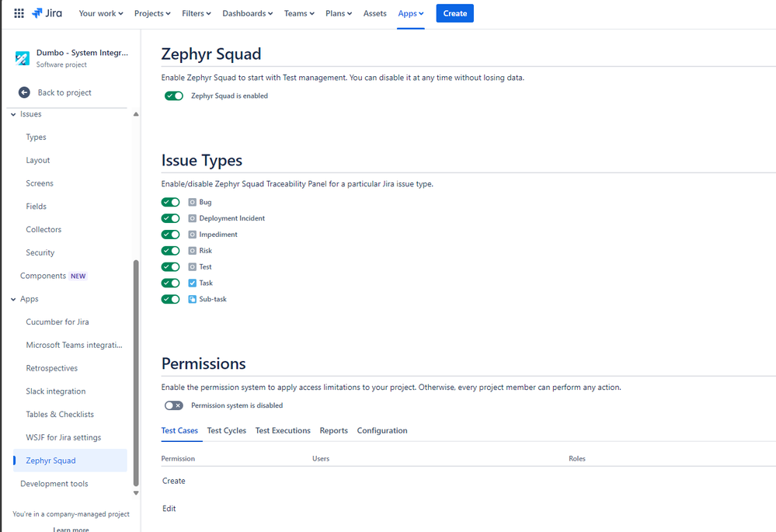Screen dimensions: 776x532
Task: Switch to the Test Cases tab
Action: point(179,430)
